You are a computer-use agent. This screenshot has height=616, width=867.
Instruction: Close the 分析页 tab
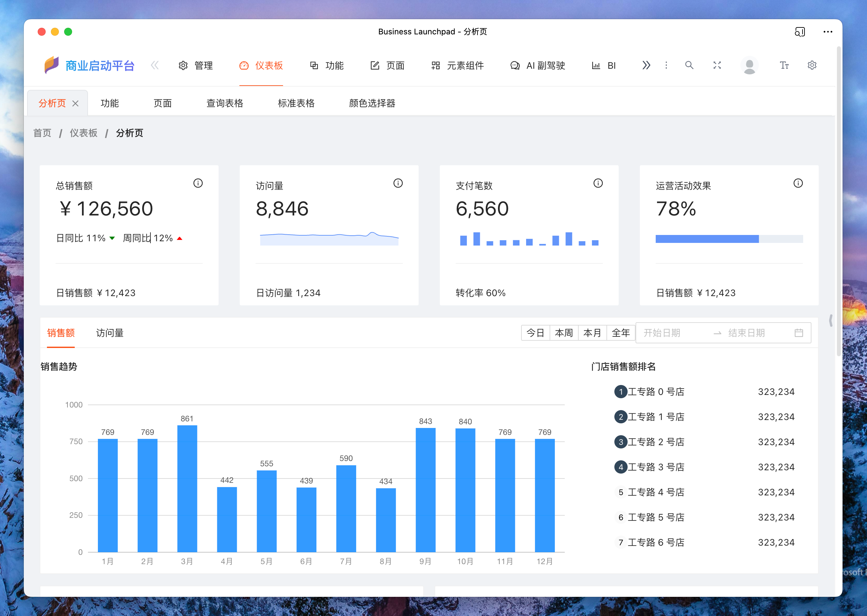tap(75, 103)
